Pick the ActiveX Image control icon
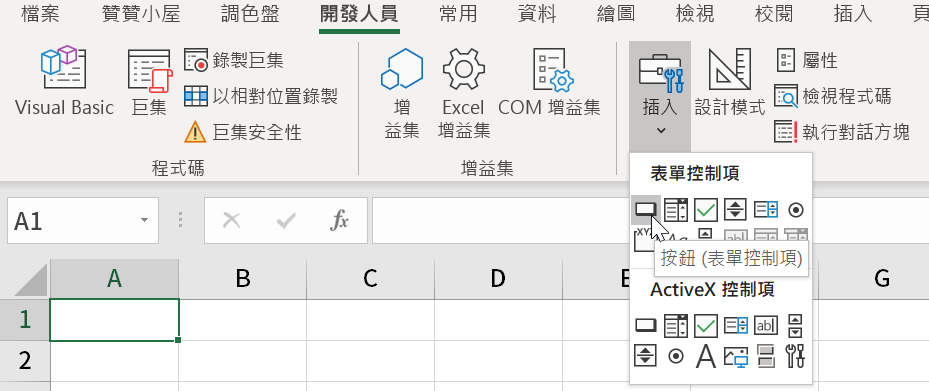The image size is (929, 391). point(736,356)
